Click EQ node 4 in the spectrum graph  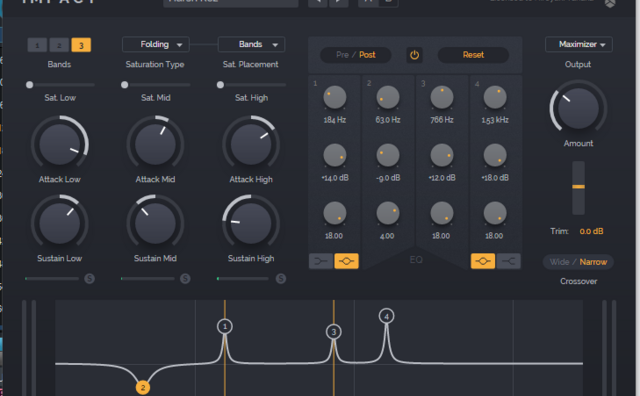pyautogui.click(x=387, y=316)
